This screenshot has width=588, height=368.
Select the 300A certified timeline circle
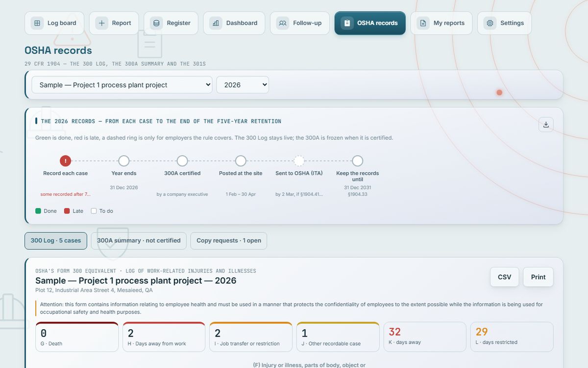(182, 161)
